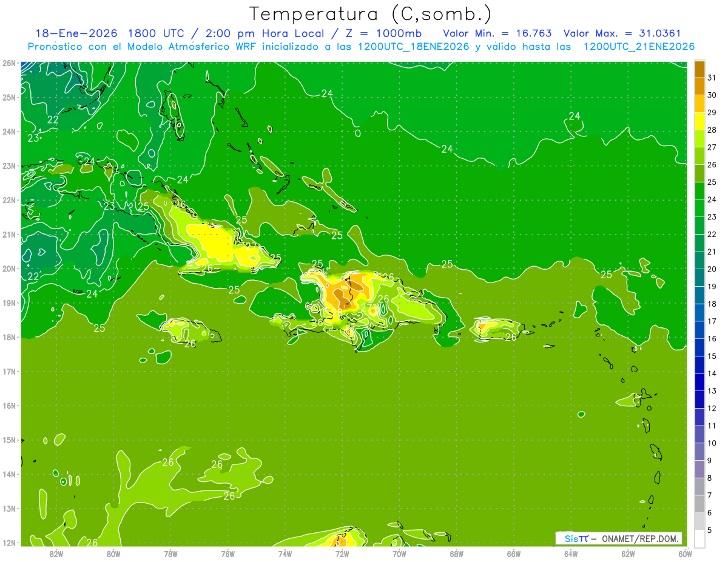Click the '17' color scale tick label
Screen dimensions: 728x562
(712, 321)
